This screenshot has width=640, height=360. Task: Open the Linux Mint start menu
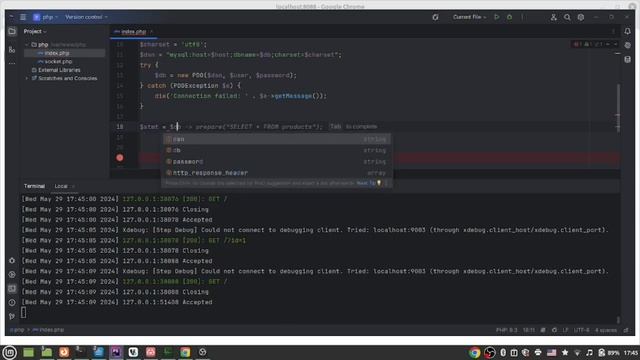pos(9,352)
